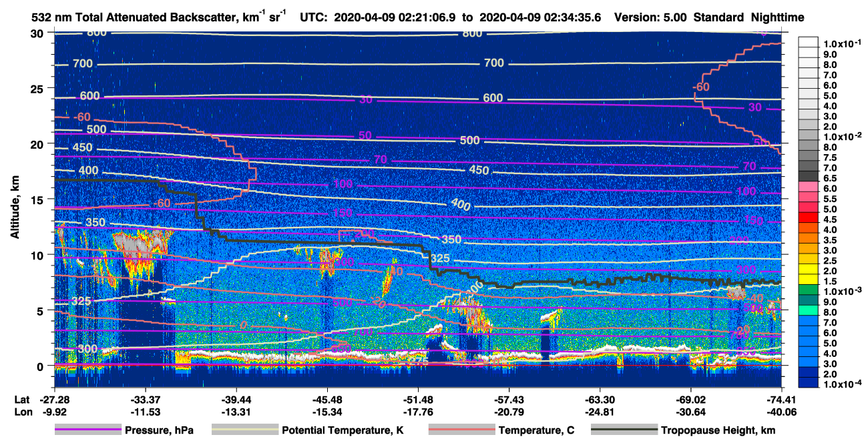
Task: Click longitude value -30.64
Action: pyautogui.click(x=690, y=412)
